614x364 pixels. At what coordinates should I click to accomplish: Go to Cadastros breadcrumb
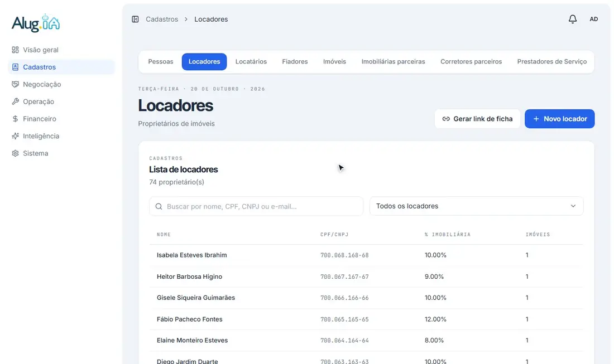click(162, 19)
